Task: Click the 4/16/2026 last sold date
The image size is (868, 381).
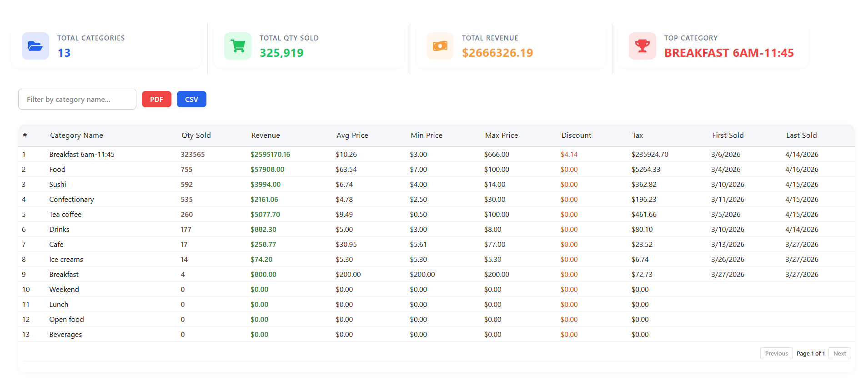Action: [x=802, y=169]
